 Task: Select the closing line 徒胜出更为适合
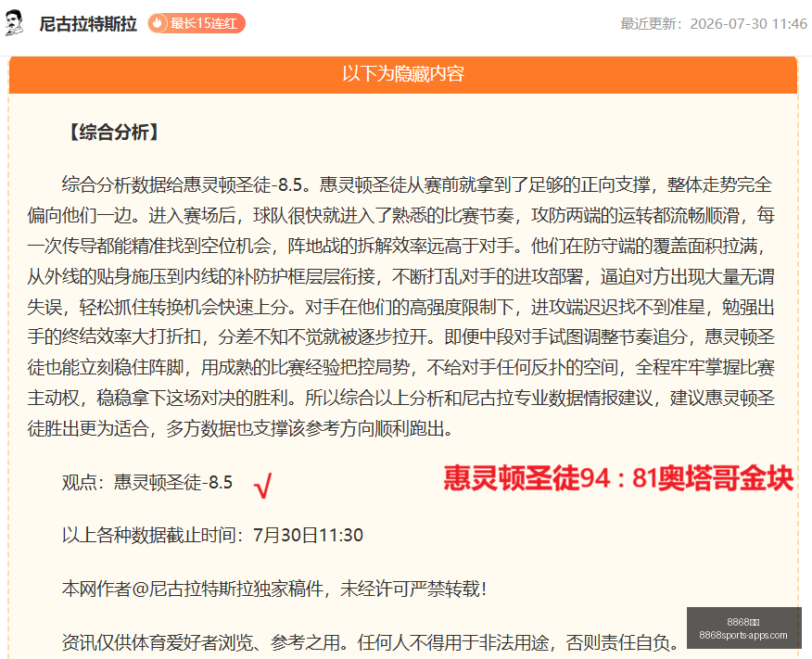241,428
